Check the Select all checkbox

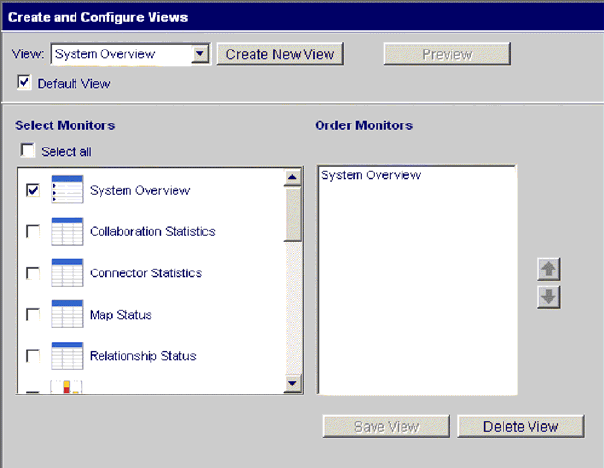29,151
